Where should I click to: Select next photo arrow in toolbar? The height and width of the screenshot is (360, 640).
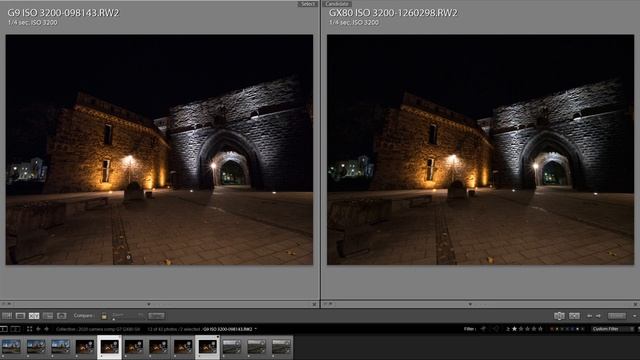(598, 316)
